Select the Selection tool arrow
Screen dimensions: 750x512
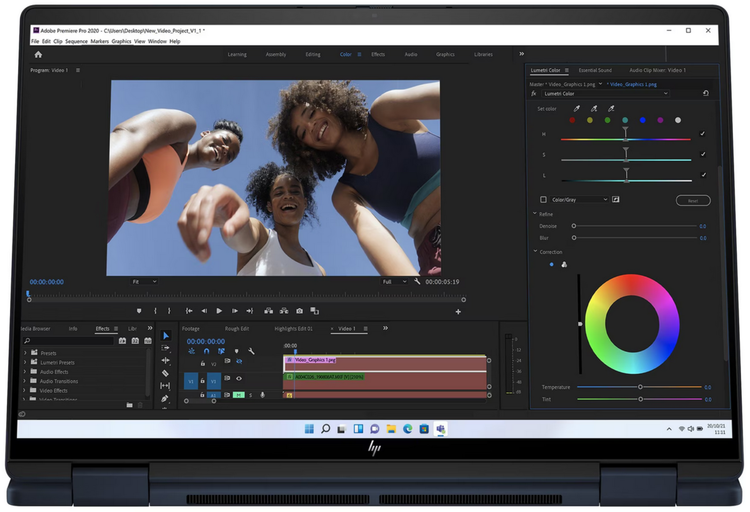[x=165, y=335]
